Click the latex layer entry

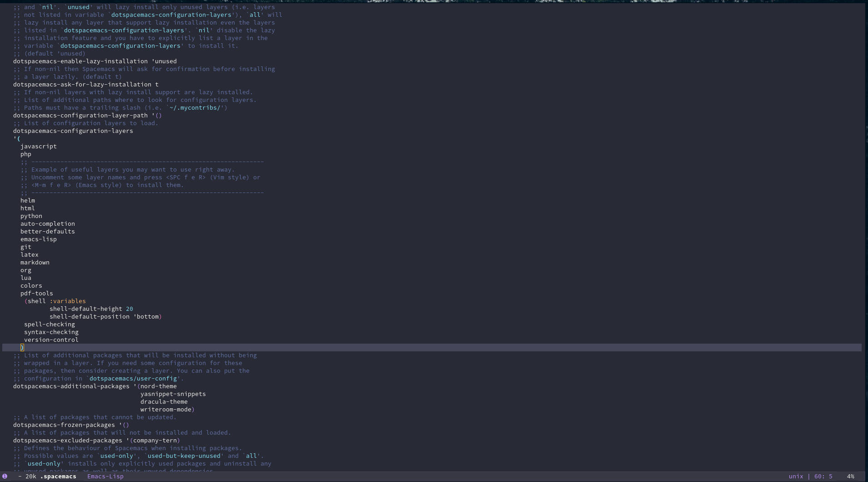tap(30, 254)
